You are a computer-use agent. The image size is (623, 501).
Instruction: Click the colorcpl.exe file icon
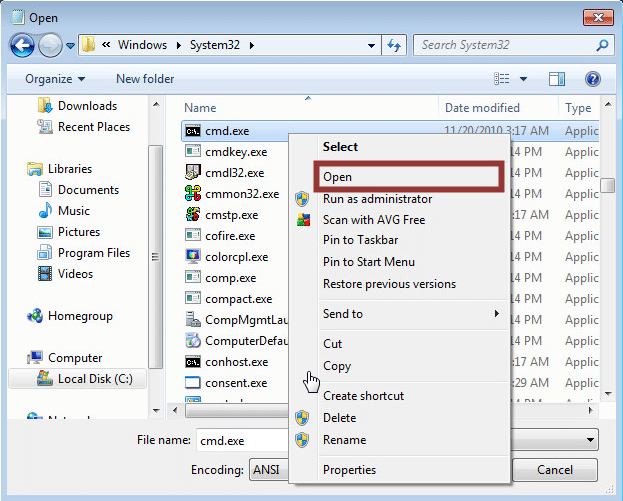(193, 257)
